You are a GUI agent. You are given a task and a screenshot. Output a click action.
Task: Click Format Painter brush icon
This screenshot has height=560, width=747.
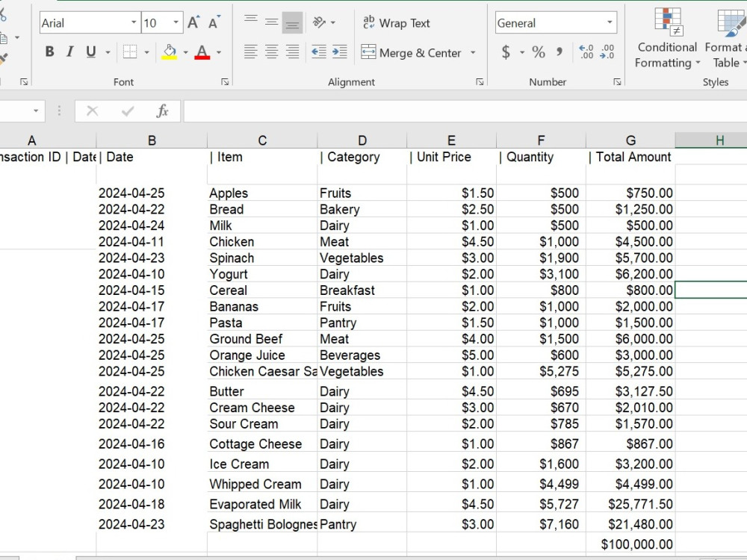(x=3, y=59)
